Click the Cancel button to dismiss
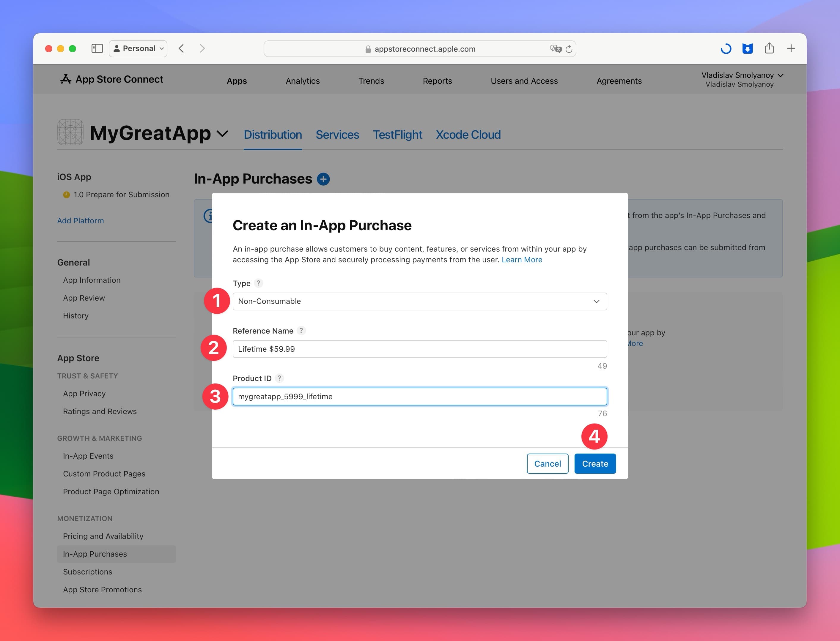 tap(547, 463)
